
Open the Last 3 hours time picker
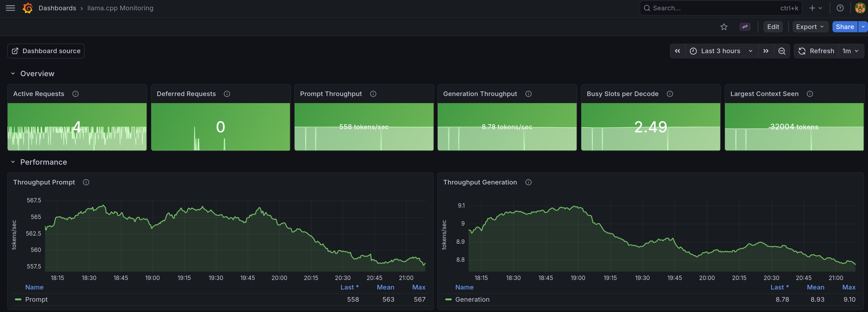click(721, 51)
